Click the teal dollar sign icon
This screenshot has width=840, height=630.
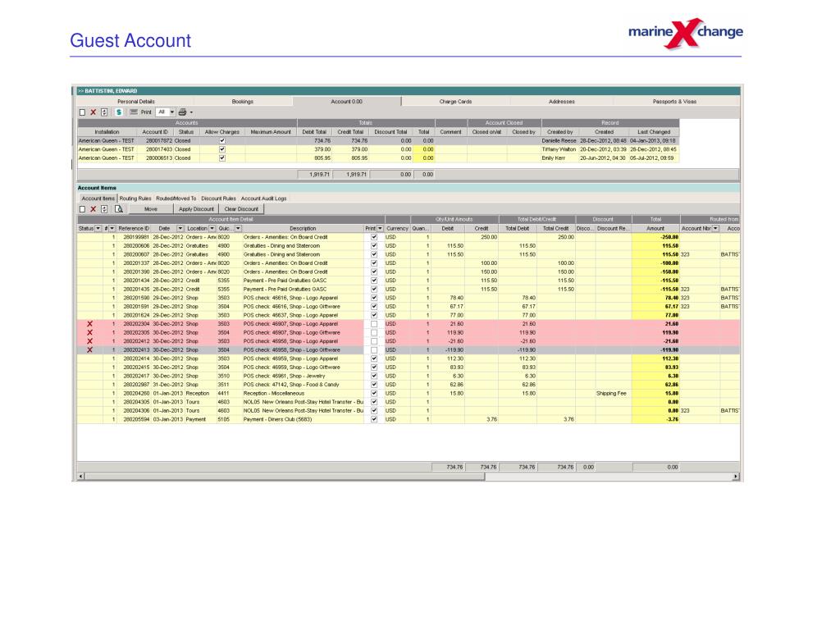[119, 112]
